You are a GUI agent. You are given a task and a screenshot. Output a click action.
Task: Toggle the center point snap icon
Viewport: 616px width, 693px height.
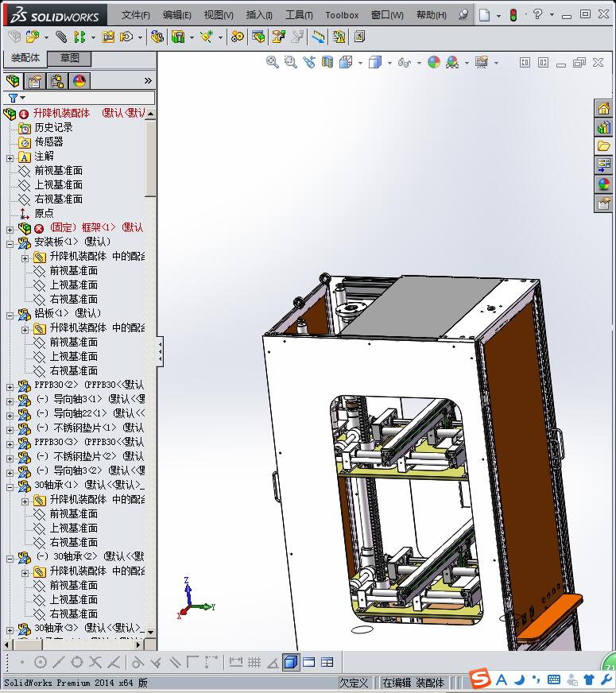tap(41, 662)
